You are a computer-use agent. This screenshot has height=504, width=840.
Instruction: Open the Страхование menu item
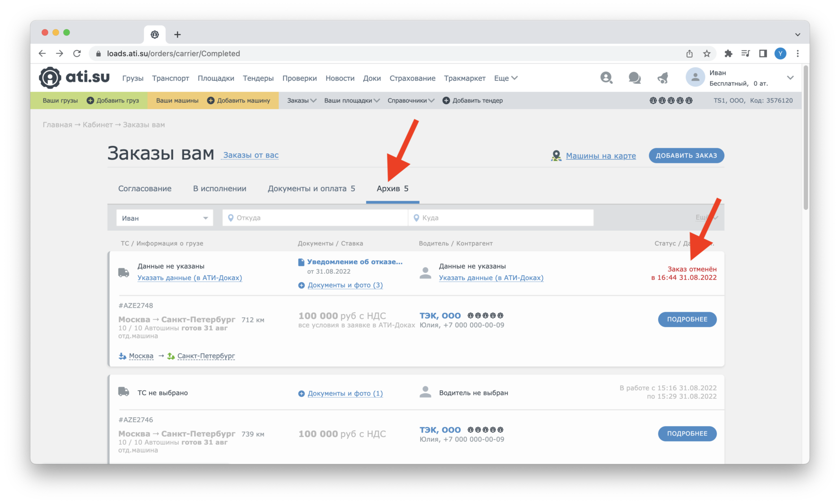[412, 78]
